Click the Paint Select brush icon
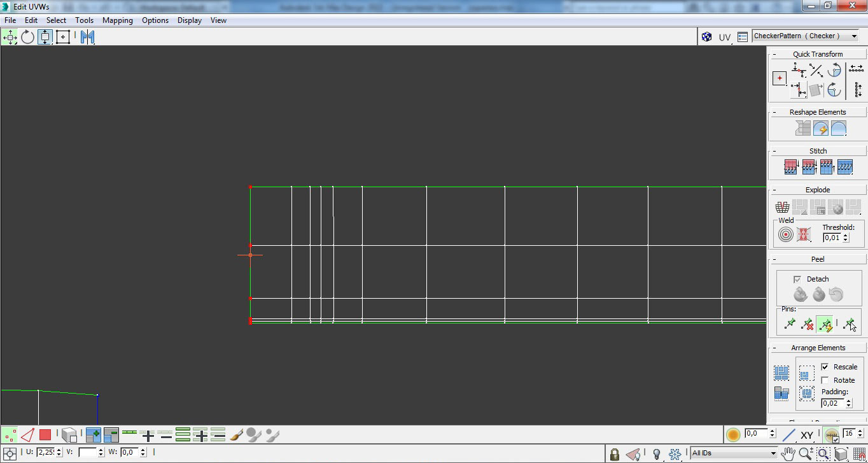 coord(236,435)
